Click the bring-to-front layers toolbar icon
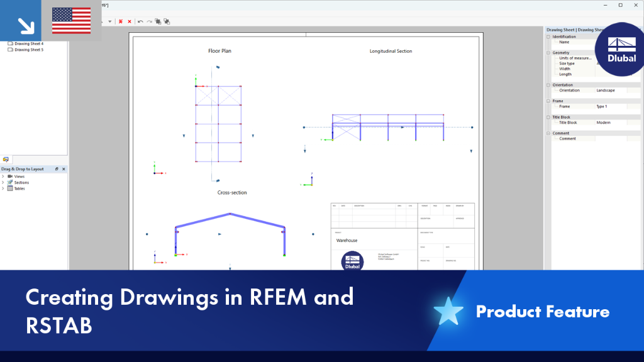Image resolution: width=644 pixels, height=362 pixels. click(x=158, y=21)
